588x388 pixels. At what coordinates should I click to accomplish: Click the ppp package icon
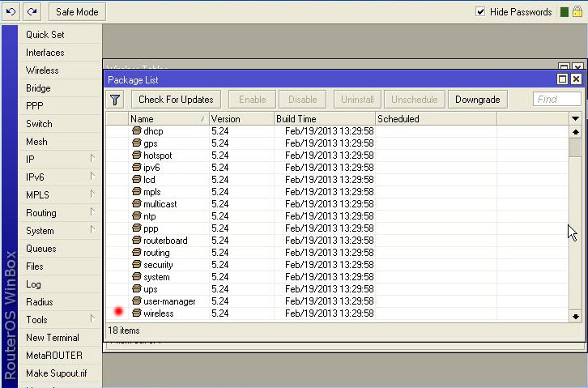click(x=137, y=228)
